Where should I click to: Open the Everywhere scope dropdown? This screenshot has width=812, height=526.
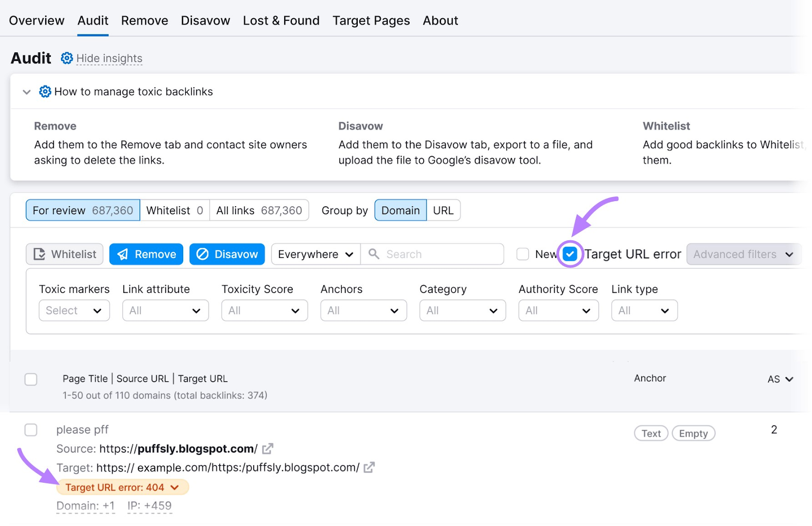click(315, 254)
